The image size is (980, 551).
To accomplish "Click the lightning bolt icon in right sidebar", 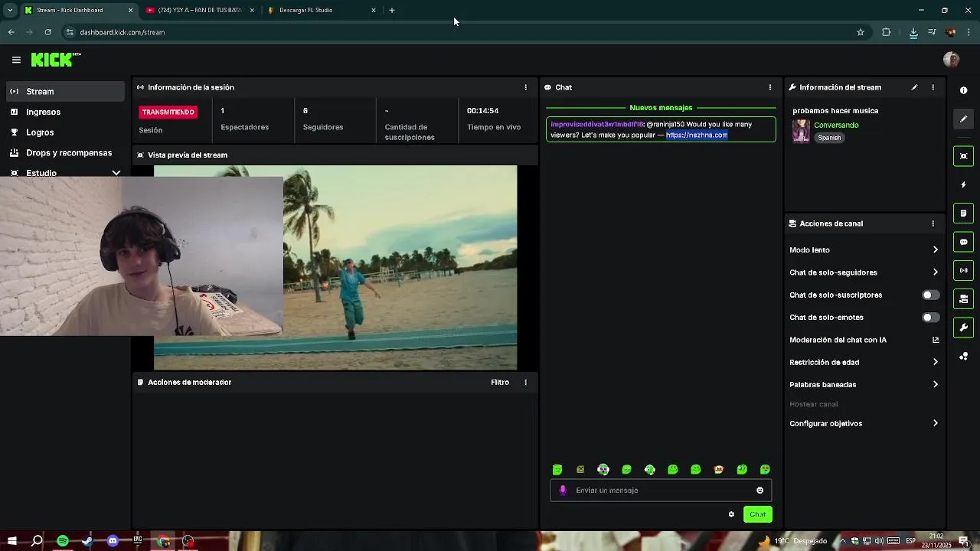I will click(963, 184).
